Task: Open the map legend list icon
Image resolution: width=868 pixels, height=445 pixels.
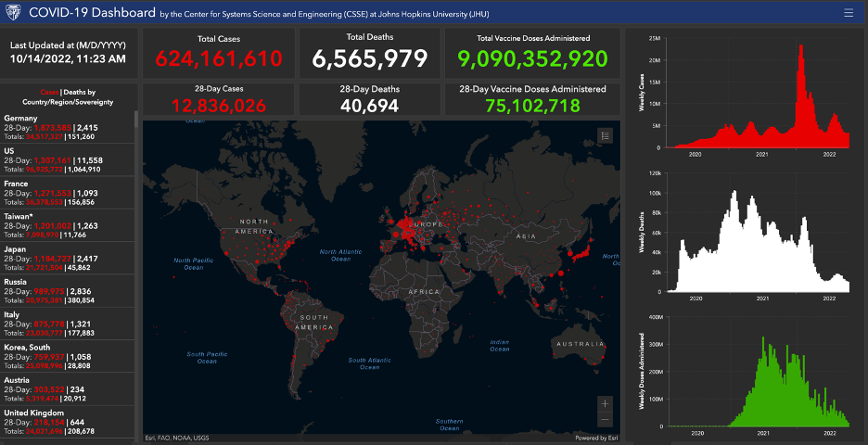Action: click(x=605, y=135)
